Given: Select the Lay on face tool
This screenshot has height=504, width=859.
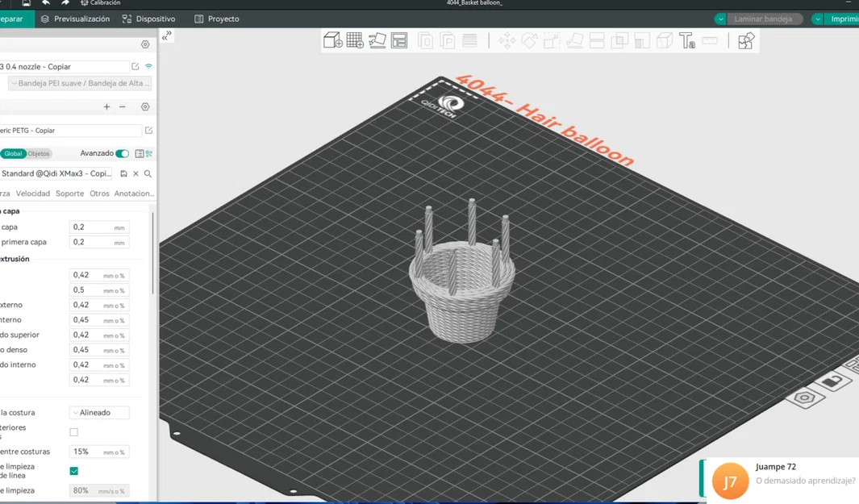Looking at the screenshot, I should coord(574,40).
